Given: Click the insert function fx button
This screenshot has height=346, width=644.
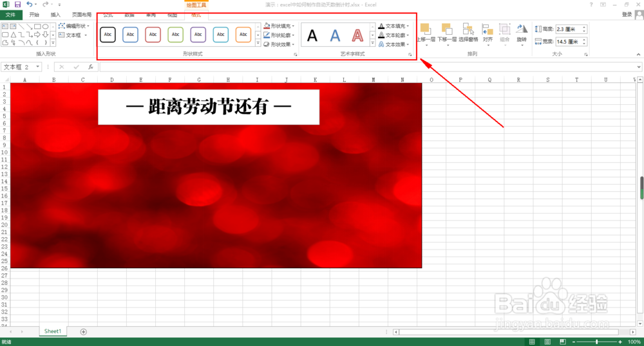Looking at the screenshot, I should (91, 67).
